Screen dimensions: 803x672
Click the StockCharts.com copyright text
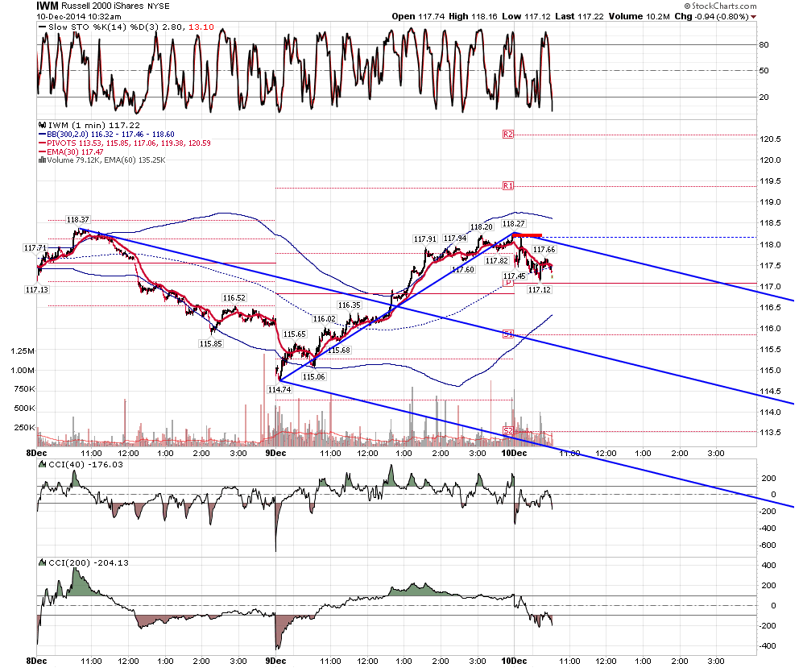721,6
